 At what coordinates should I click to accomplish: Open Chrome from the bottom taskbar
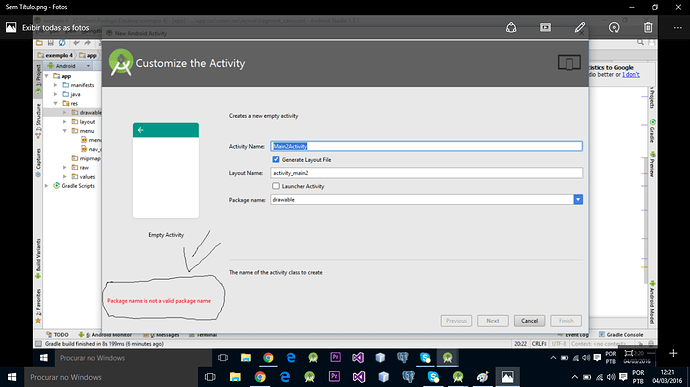coord(260,377)
